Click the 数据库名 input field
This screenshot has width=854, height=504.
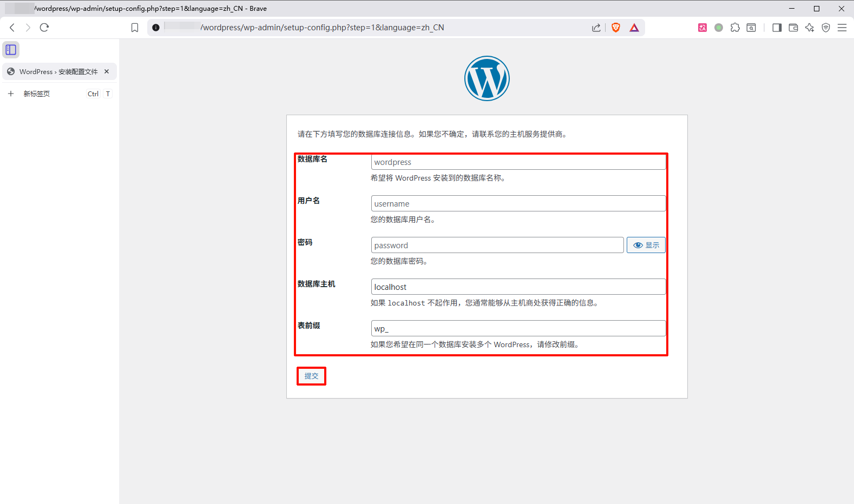click(x=518, y=162)
